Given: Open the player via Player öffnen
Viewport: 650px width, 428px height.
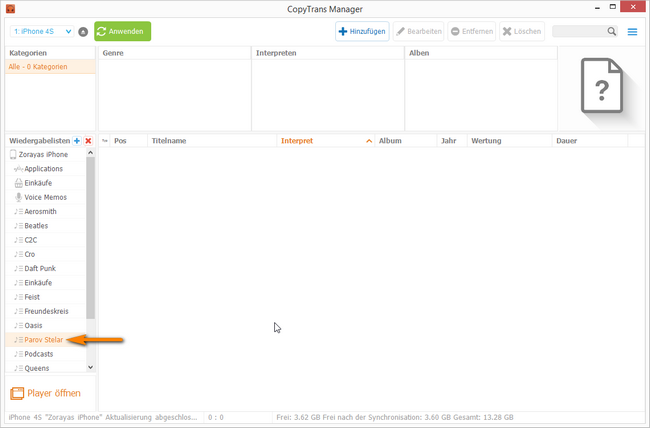Looking at the screenshot, I should point(45,393).
